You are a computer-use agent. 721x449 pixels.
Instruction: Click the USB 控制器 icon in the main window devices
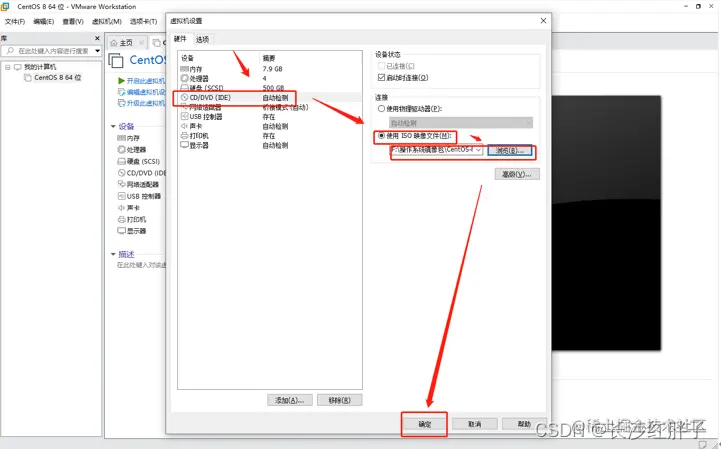click(x=121, y=196)
